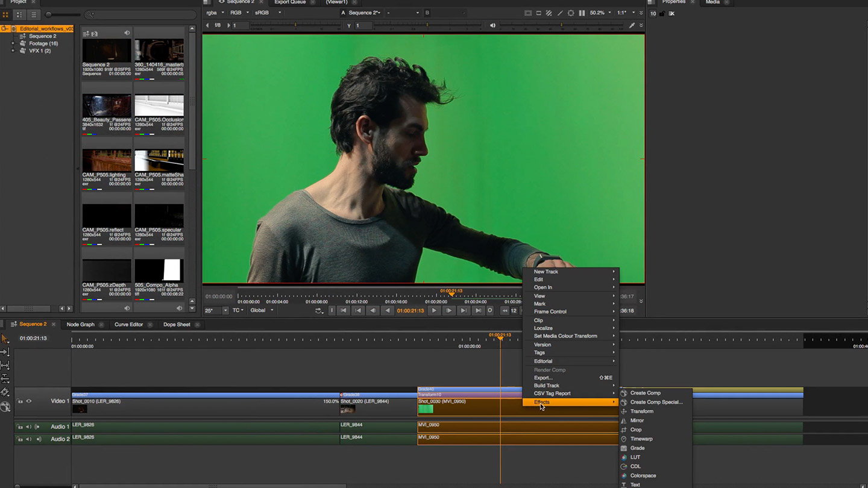
Task: Open the rgba channel layer dropdown
Action: pos(215,13)
